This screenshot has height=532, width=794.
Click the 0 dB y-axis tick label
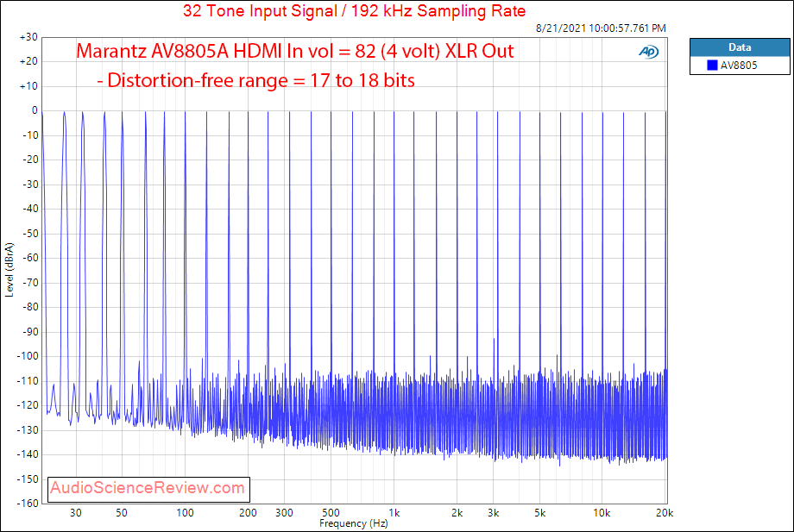[x=35, y=110]
